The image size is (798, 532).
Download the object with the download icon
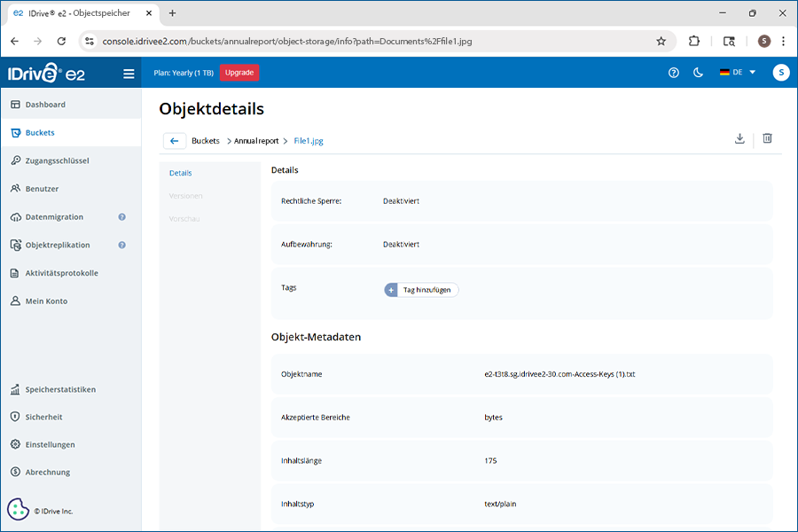(739, 139)
